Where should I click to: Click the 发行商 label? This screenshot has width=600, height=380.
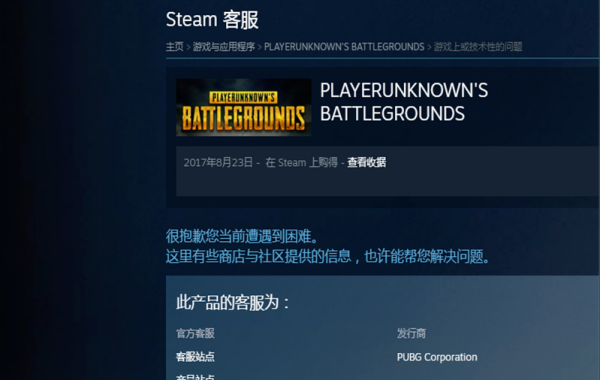(x=411, y=333)
